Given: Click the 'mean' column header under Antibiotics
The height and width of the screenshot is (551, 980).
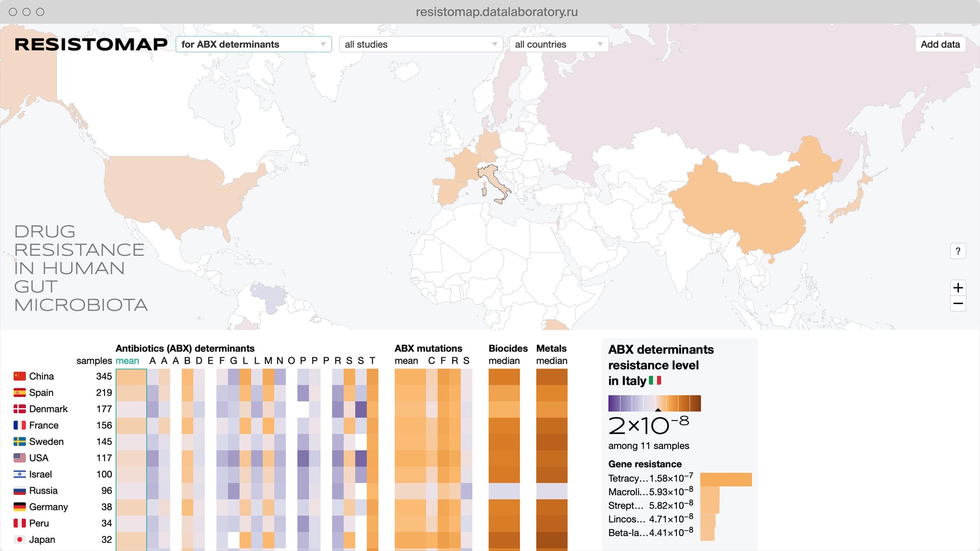Looking at the screenshot, I should pyautogui.click(x=127, y=361).
